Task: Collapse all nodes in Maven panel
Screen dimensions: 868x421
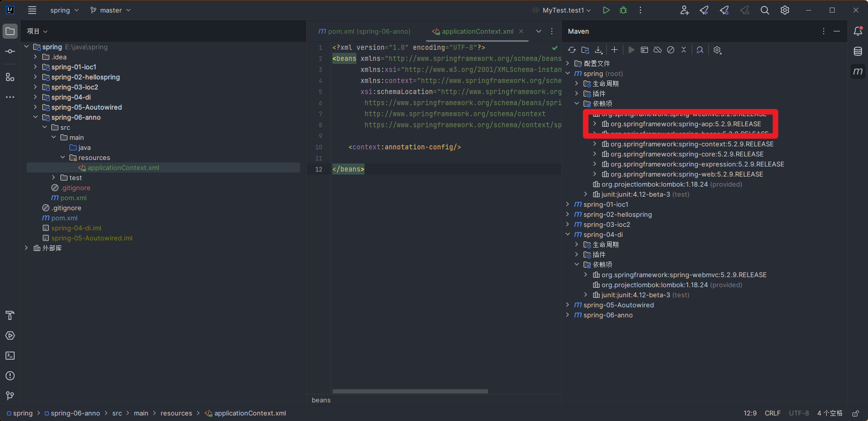Action: click(x=684, y=50)
